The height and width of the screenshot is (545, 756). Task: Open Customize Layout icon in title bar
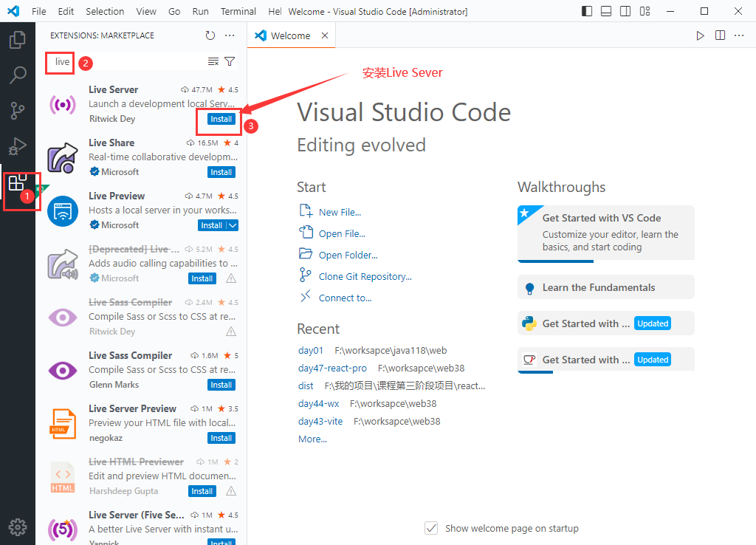(645, 11)
